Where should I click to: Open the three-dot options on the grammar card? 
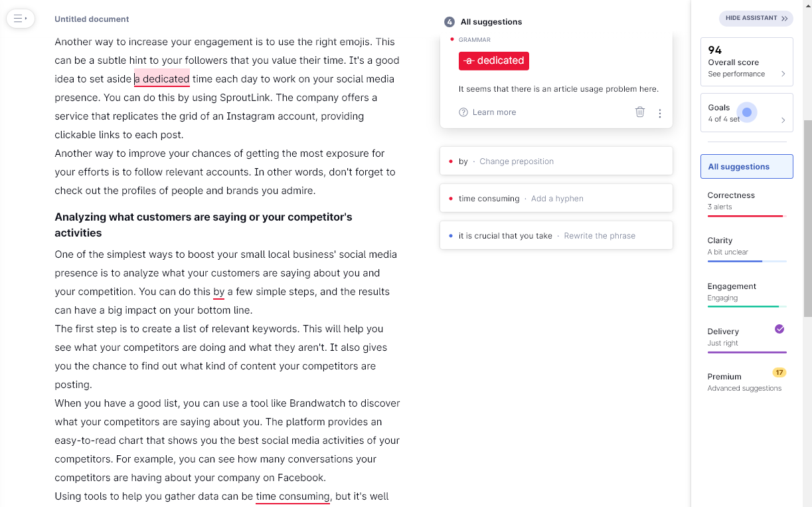(x=660, y=113)
